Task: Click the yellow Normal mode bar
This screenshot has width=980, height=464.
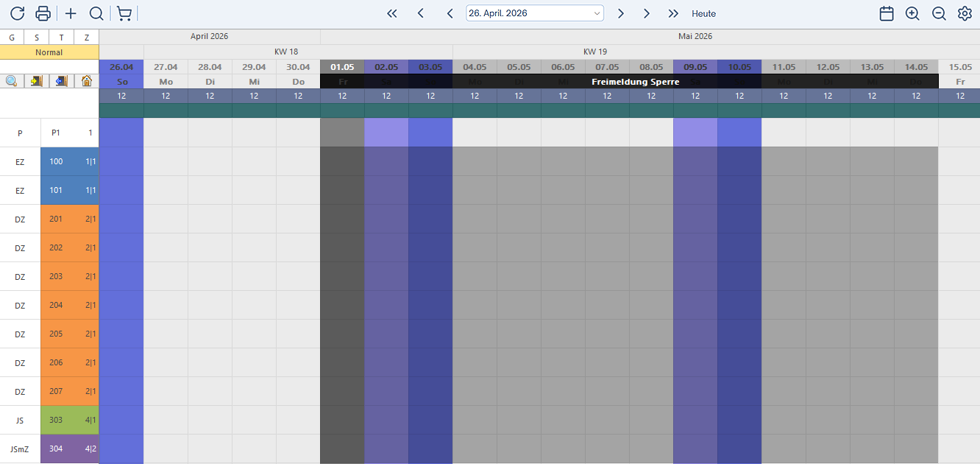Action: coord(49,52)
